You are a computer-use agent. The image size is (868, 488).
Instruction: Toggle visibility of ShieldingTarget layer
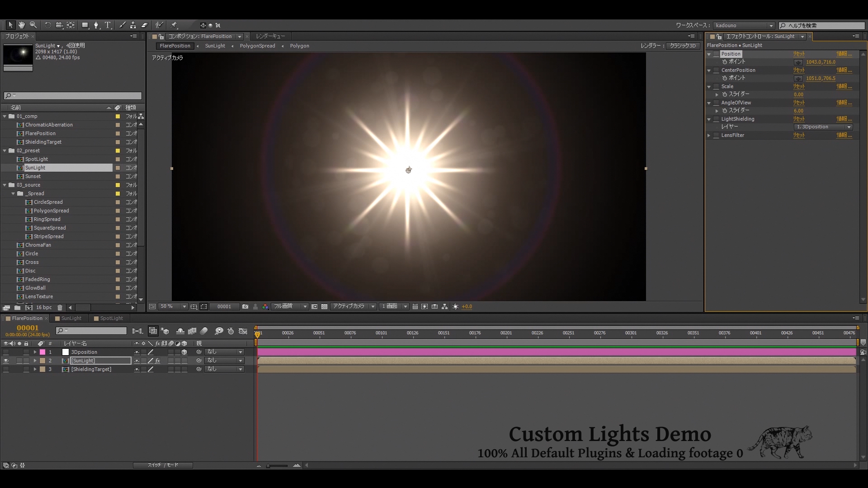[x=6, y=369]
